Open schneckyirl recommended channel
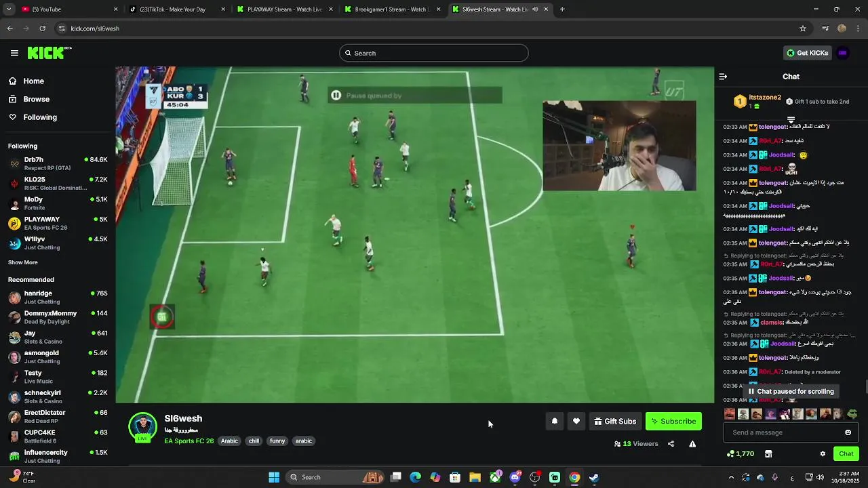The width and height of the screenshot is (868, 488). tap(58, 396)
